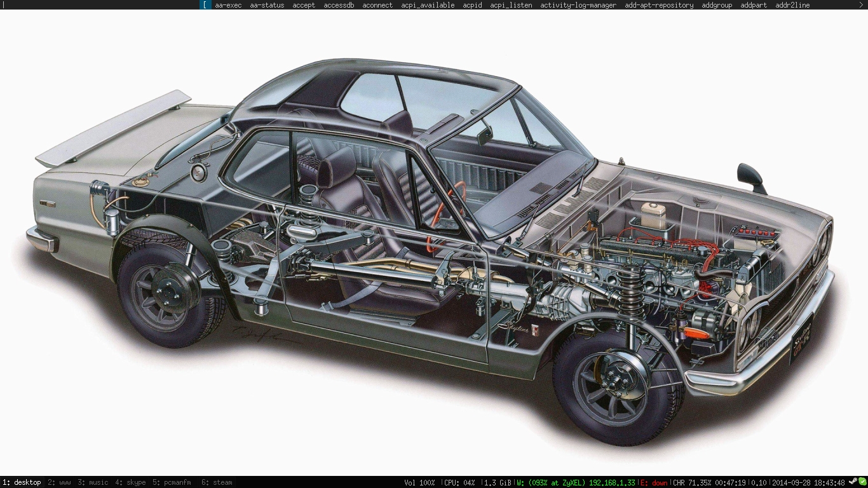Select the highlighted '[' dmenu entry
This screenshot has width=868, height=488.
205,5
